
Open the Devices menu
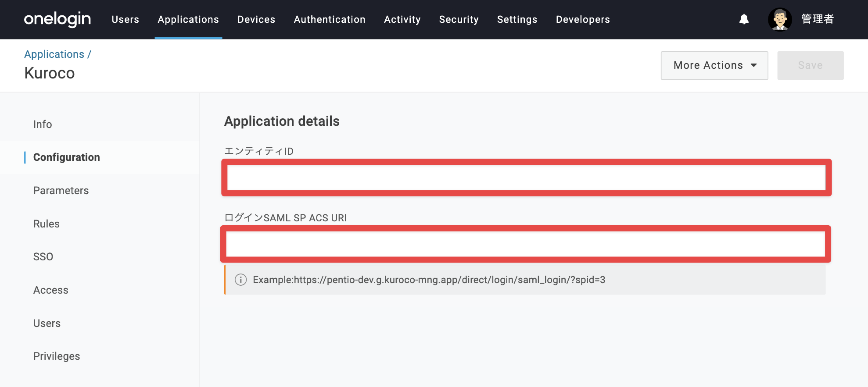click(x=256, y=19)
